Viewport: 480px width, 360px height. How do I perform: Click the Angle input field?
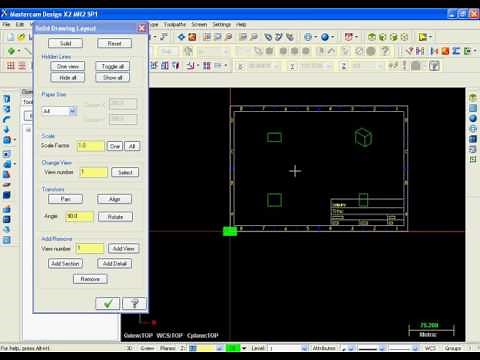79,216
